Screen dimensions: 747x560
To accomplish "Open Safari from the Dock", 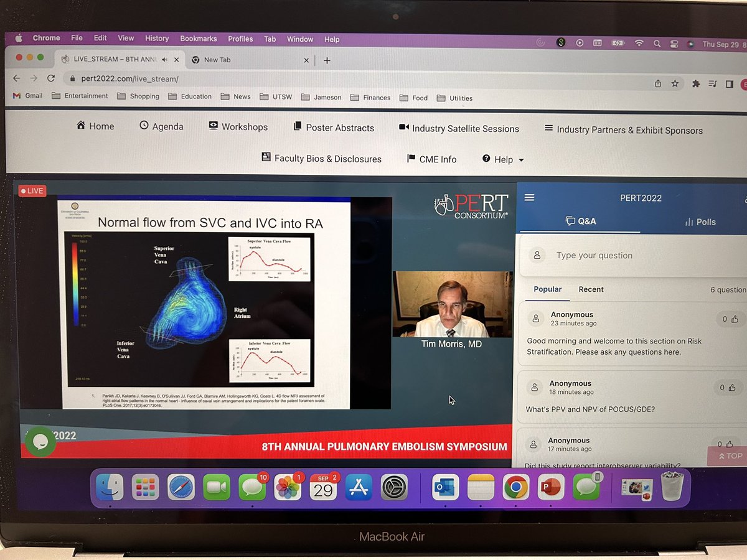I will pyautogui.click(x=181, y=487).
